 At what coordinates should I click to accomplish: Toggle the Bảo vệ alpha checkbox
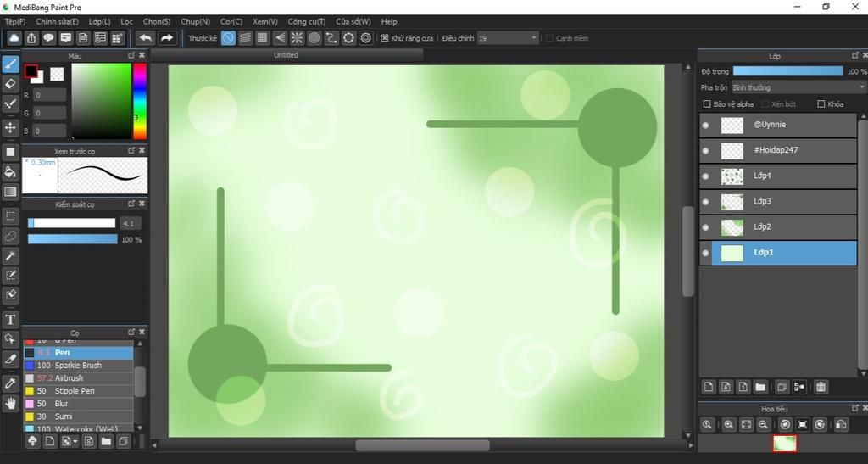pyautogui.click(x=707, y=104)
